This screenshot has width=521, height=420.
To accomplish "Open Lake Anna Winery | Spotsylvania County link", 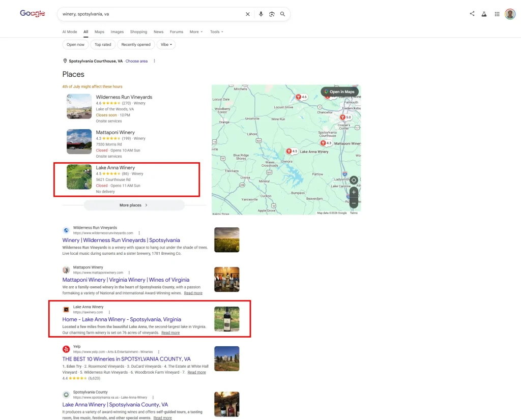I will click(x=115, y=404).
